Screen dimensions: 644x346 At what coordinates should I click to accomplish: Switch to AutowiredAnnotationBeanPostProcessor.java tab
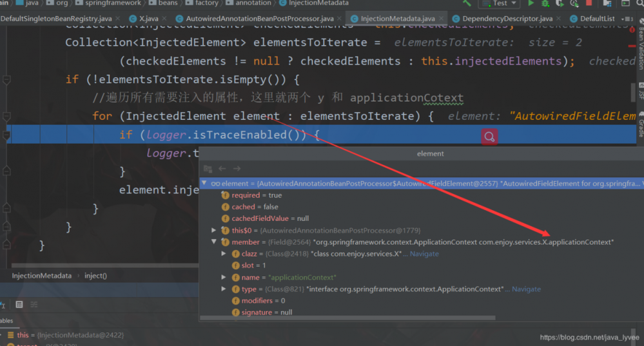[x=260, y=19]
